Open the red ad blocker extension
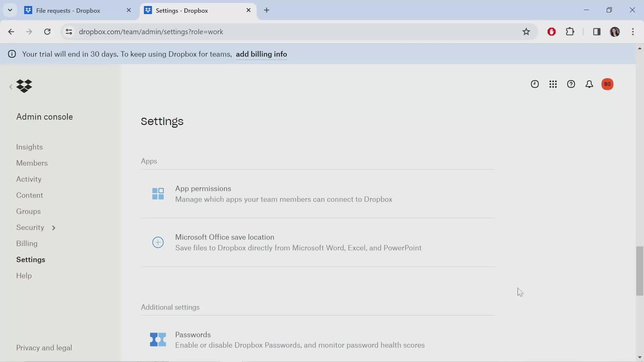The image size is (644, 362). pos(552,32)
